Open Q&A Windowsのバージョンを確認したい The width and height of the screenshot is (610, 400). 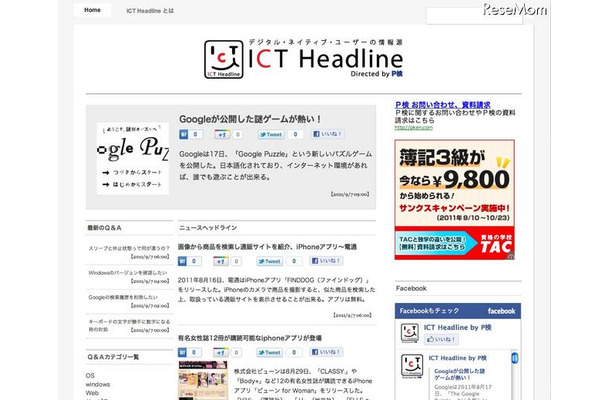coord(128,273)
